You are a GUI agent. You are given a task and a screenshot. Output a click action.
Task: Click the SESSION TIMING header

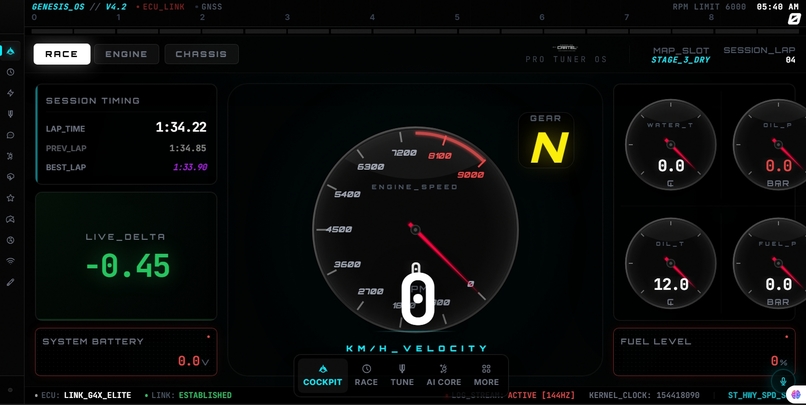[93, 101]
